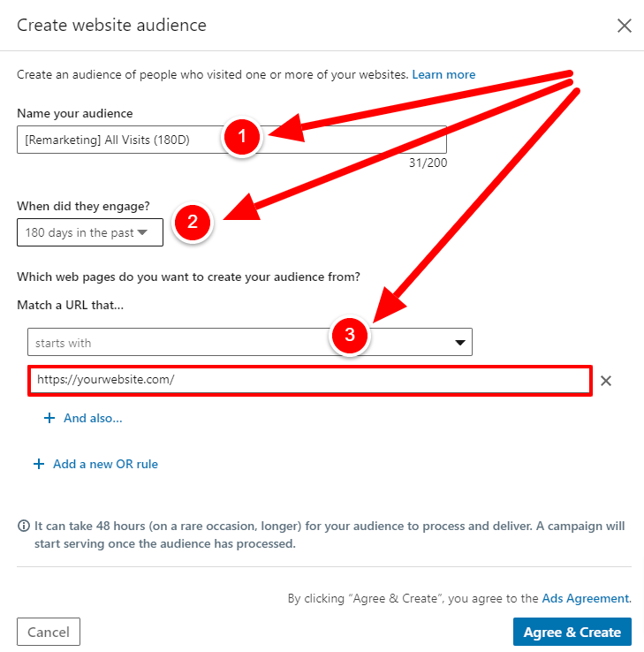Click the Cancel button
Screen dimensions: 644x652
click(x=49, y=632)
